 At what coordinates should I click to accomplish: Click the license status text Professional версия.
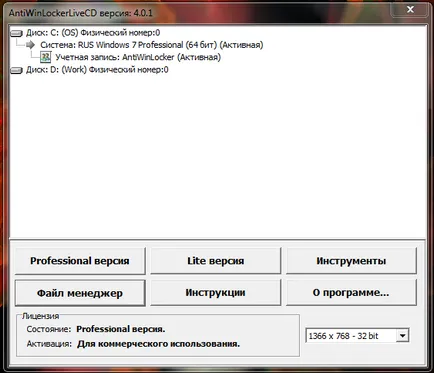point(121,329)
